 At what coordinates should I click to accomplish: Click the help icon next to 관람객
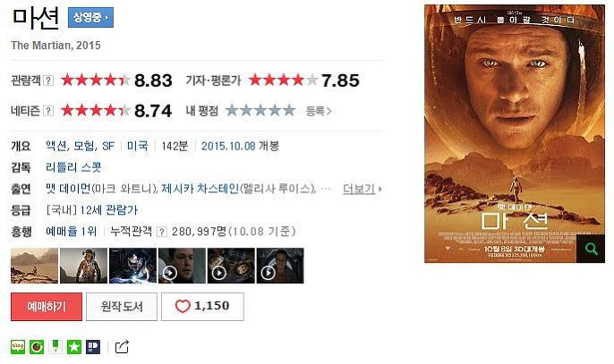tap(47, 80)
